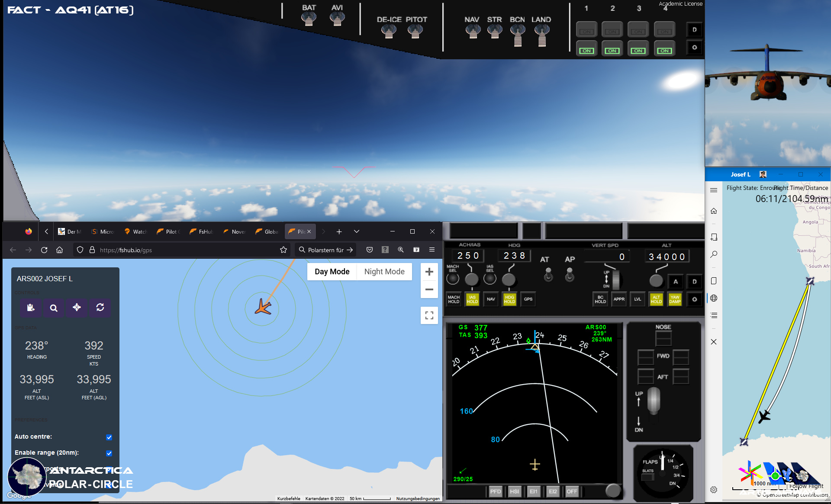Click the globe map icon in the Josef L sidebar
This screenshot has width=831, height=504.
(714, 298)
